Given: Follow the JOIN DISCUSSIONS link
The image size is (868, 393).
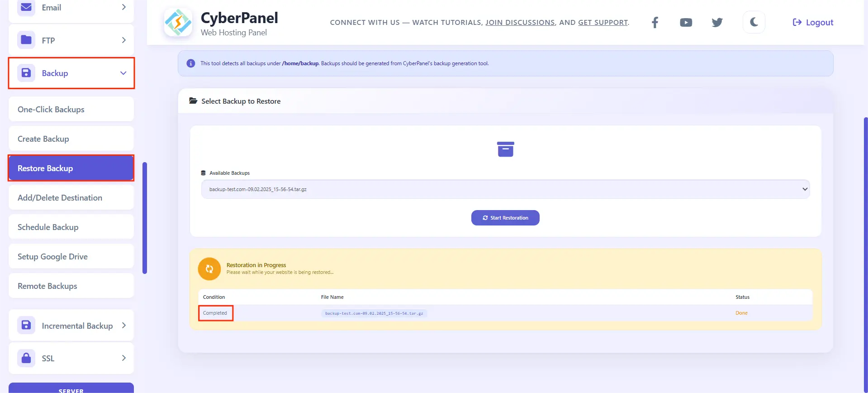Looking at the screenshot, I should tap(520, 23).
